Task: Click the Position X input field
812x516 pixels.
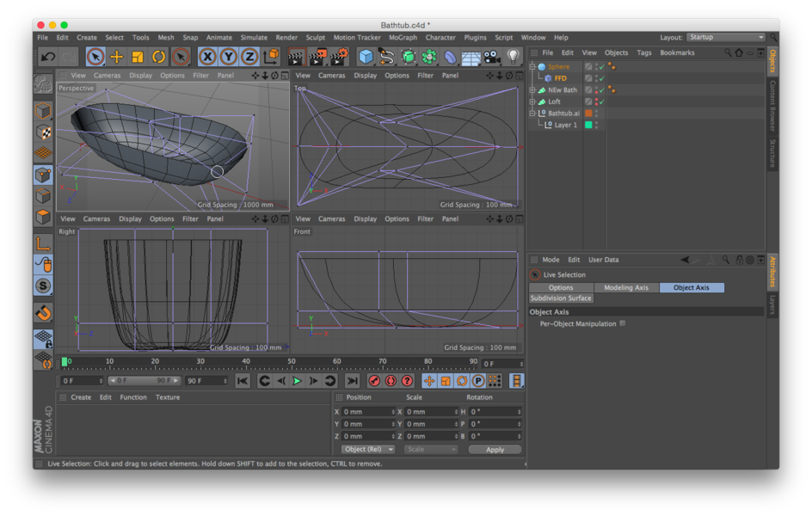Action: click(367, 412)
